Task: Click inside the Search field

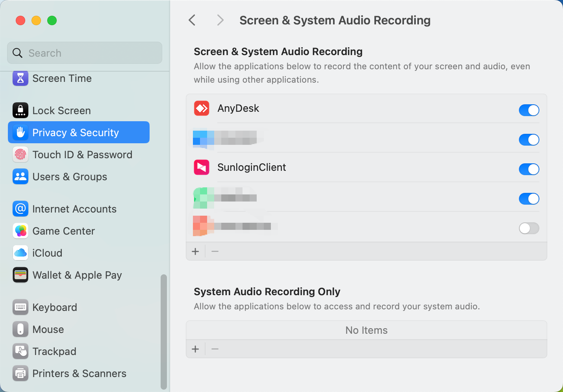Action: pyautogui.click(x=84, y=53)
